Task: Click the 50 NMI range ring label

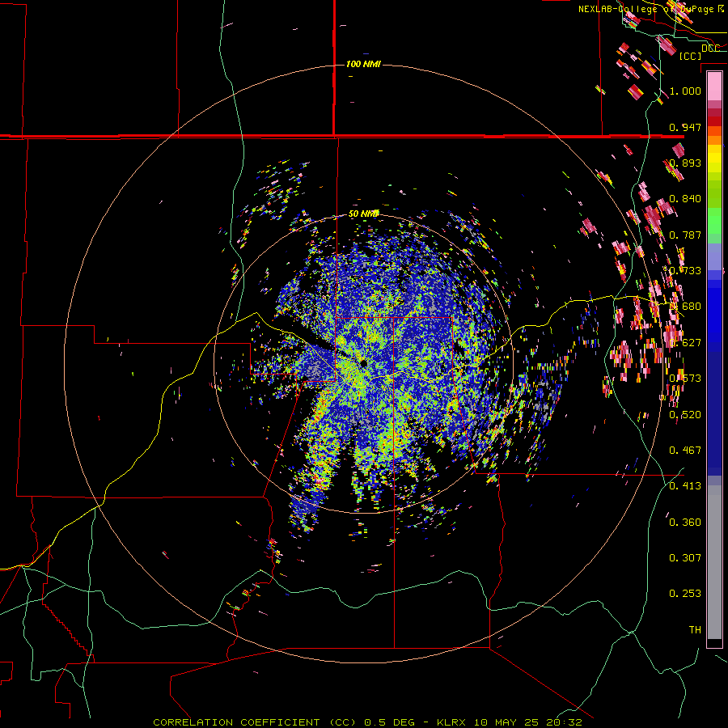Action: (363, 214)
